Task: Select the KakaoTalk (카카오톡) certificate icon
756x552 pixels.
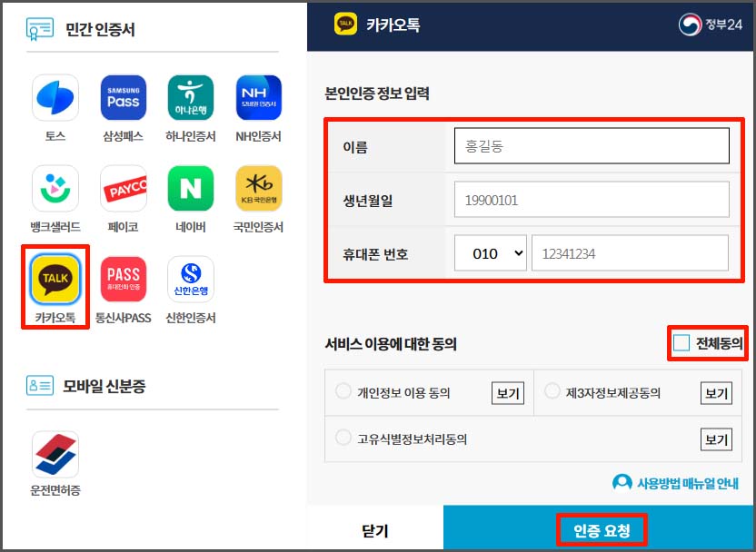Action: click(x=55, y=279)
